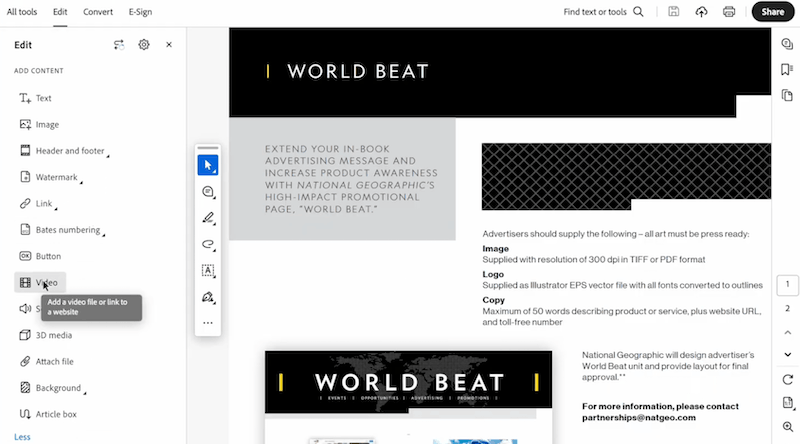Select the text box A tool
Screen dimensions: 800x444
208,270
